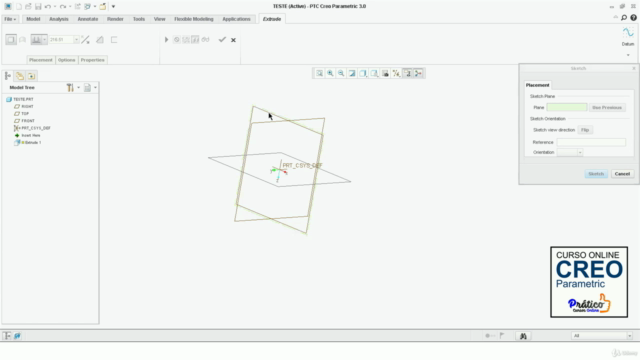Click the Close window folder icon in quick access toolbar
The image size is (640, 360).
click(103, 7)
